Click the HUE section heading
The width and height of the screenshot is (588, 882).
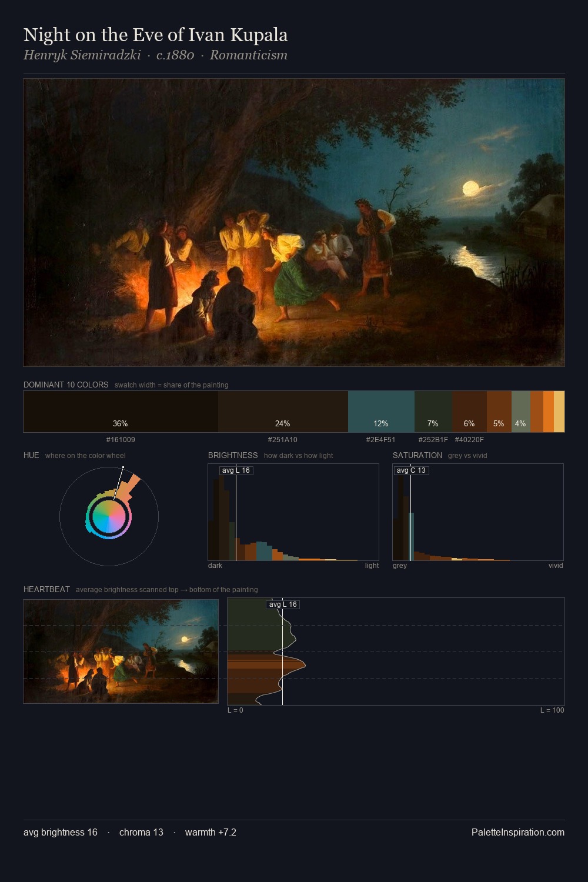point(31,455)
